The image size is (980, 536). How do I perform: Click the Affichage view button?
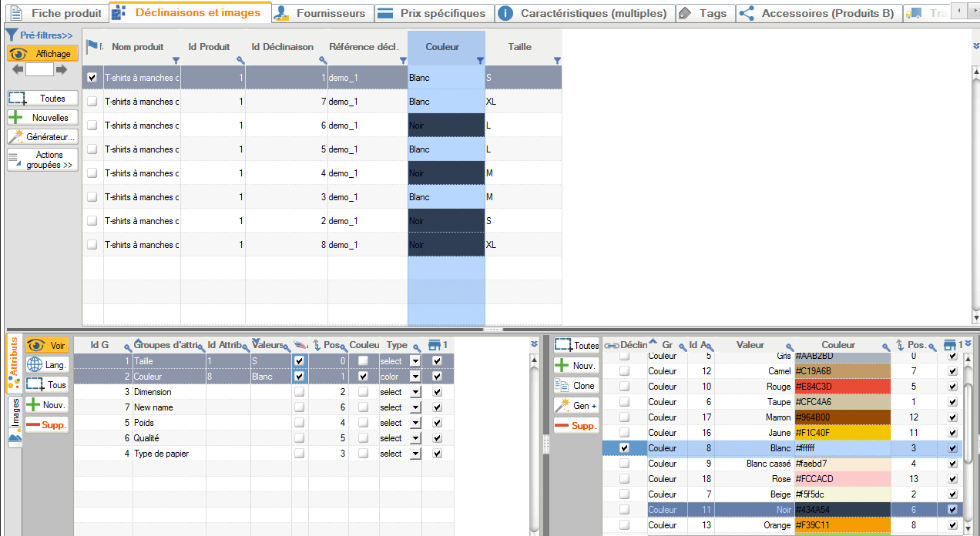[x=42, y=54]
